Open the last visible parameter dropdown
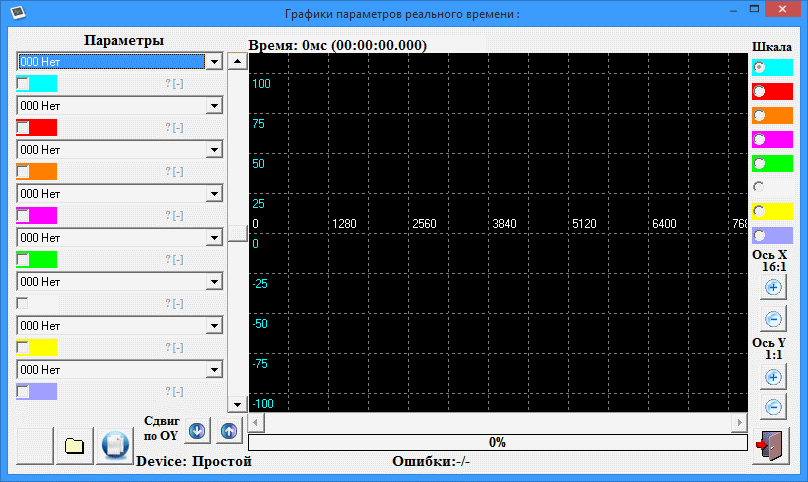The width and height of the screenshot is (808, 482). tap(213, 370)
